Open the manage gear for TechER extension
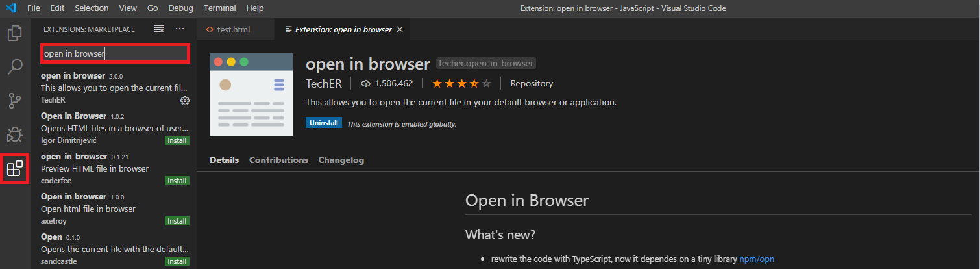Viewport: 980px width, 269px height. point(185,101)
